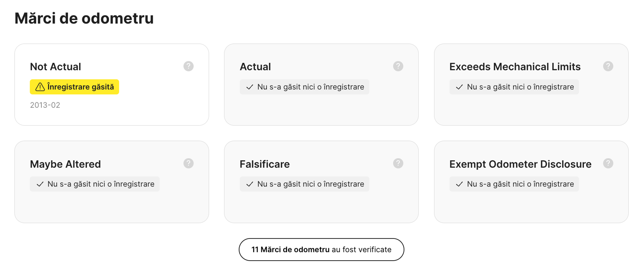Click the Maybe Altered card title
644x272 pixels.
click(x=65, y=164)
